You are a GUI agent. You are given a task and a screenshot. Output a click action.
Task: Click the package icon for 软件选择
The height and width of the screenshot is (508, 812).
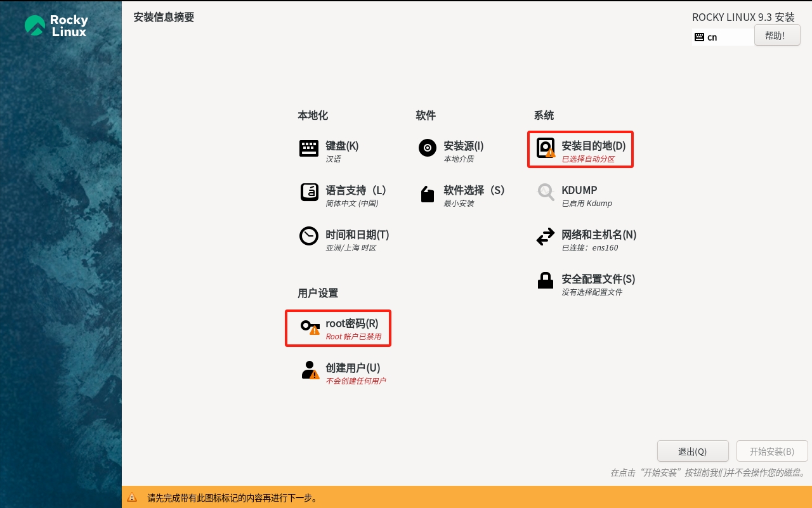[x=428, y=193]
